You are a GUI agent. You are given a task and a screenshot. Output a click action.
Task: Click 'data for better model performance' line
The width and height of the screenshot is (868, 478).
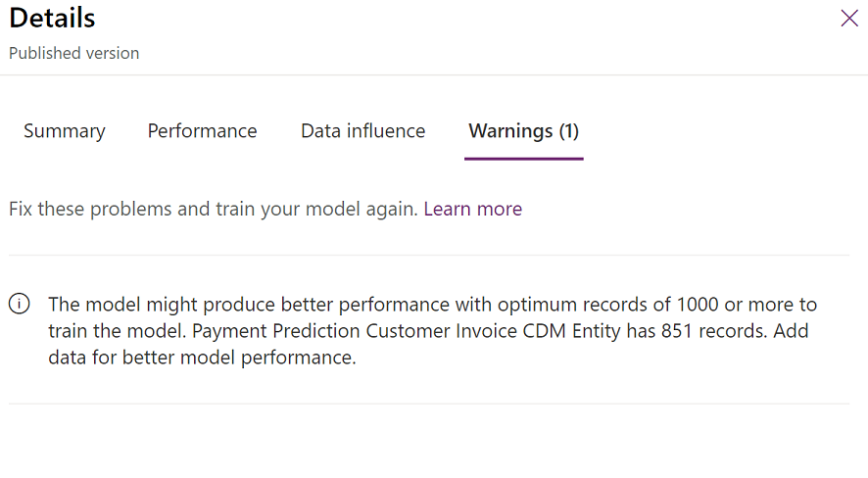tap(201, 358)
